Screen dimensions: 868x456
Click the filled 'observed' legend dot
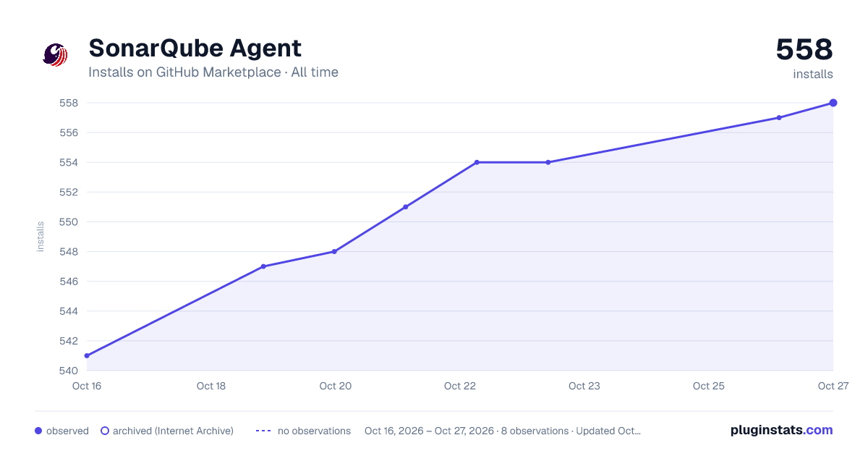[x=38, y=431]
